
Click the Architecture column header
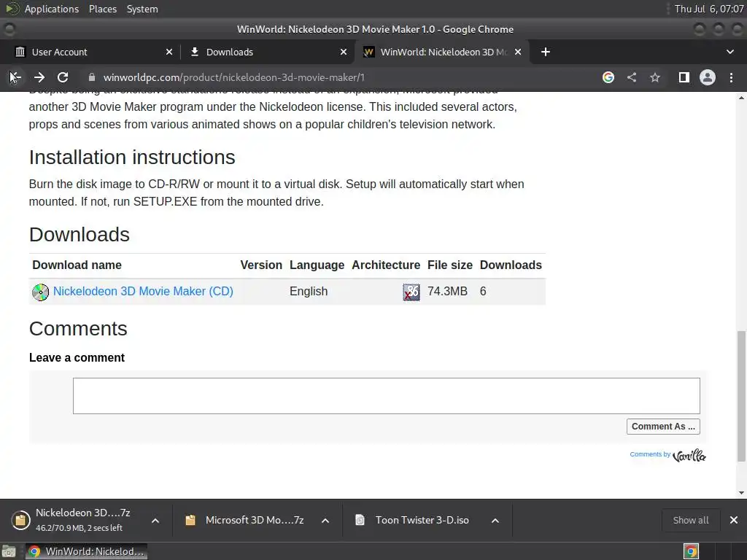(x=386, y=265)
